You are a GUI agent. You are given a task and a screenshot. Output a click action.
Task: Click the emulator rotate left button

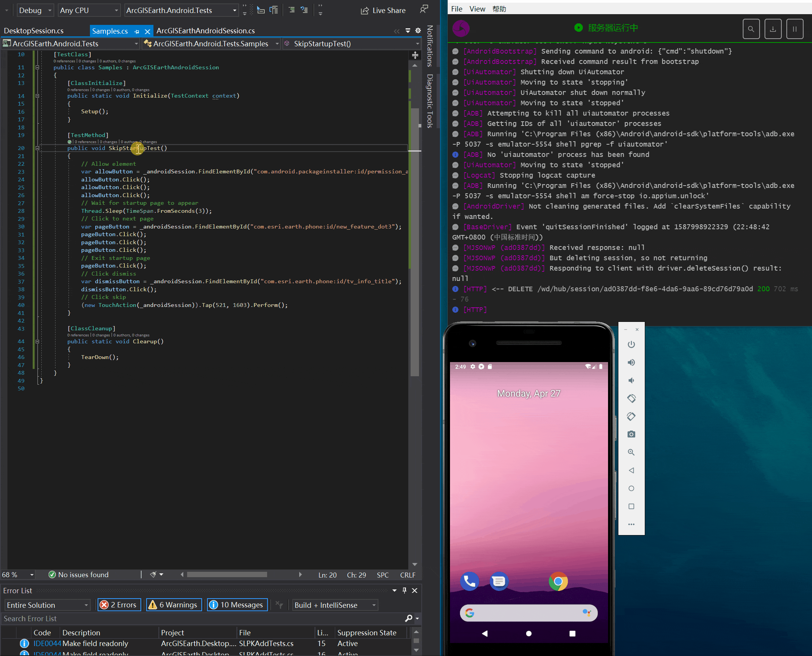tap(631, 398)
